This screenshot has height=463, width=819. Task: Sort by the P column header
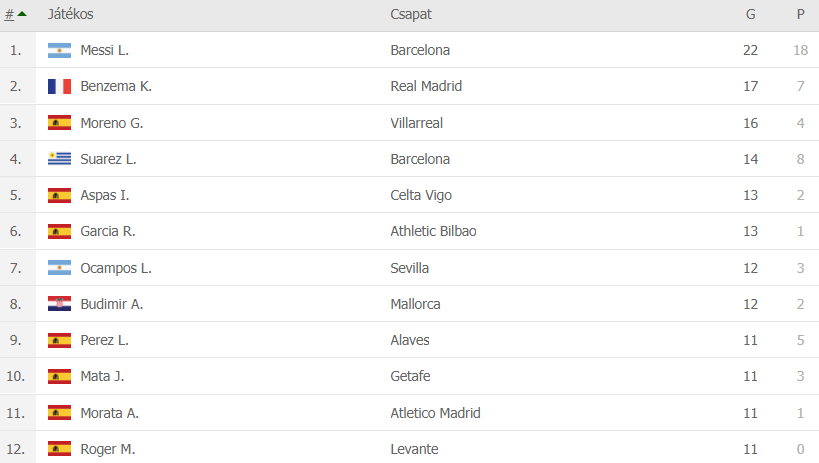coord(800,15)
